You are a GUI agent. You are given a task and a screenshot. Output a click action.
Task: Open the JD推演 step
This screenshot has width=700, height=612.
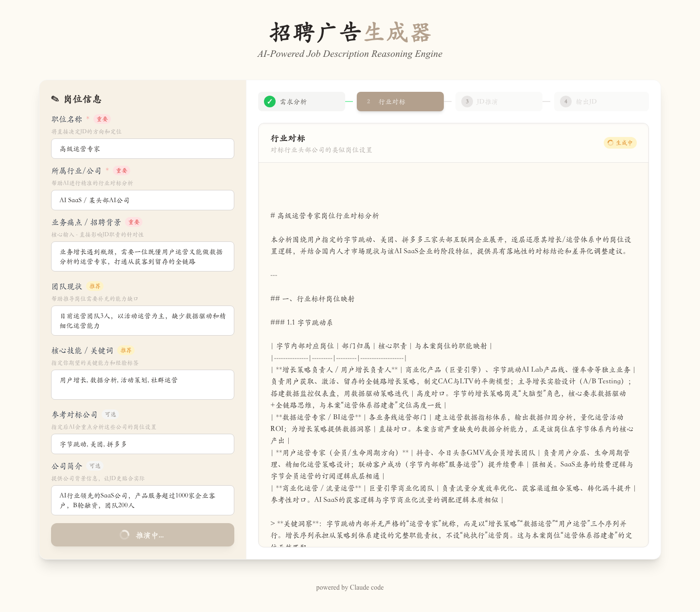pos(499,102)
